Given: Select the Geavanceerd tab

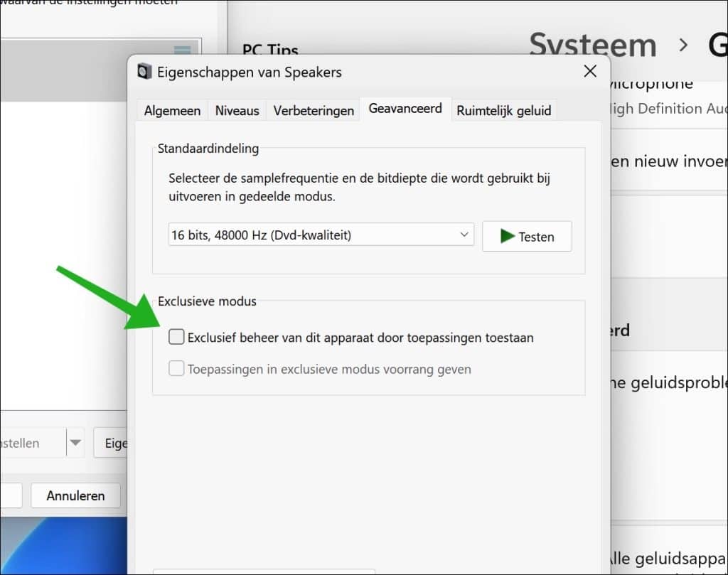Looking at the screenshot, I should click(405, 109).
